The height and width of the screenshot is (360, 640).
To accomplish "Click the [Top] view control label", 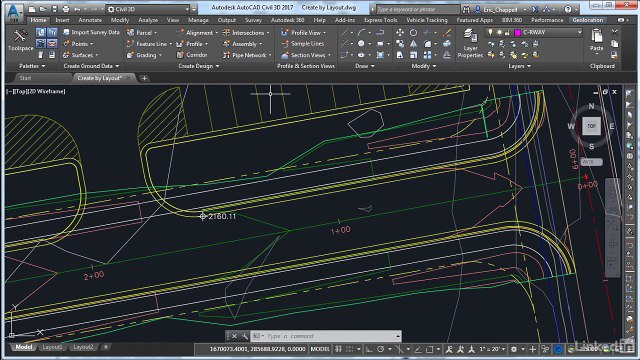I will pyautogui.click(x=20, y=91).
